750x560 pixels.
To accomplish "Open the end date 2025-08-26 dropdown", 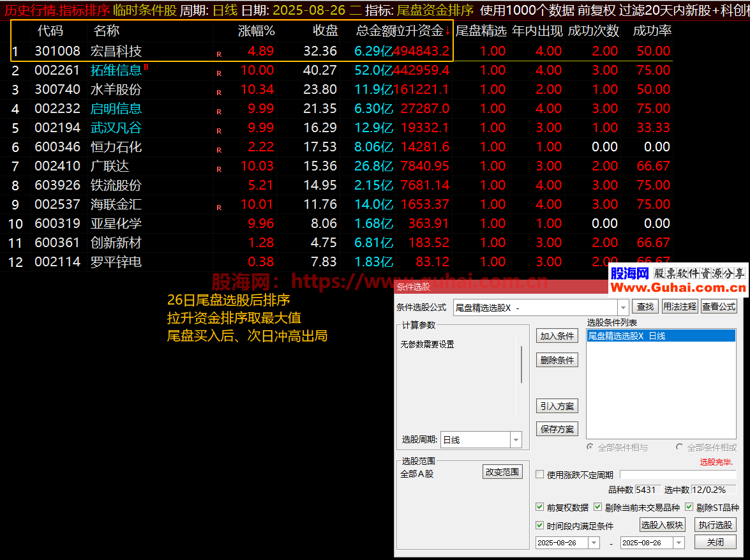I will 679,542.
